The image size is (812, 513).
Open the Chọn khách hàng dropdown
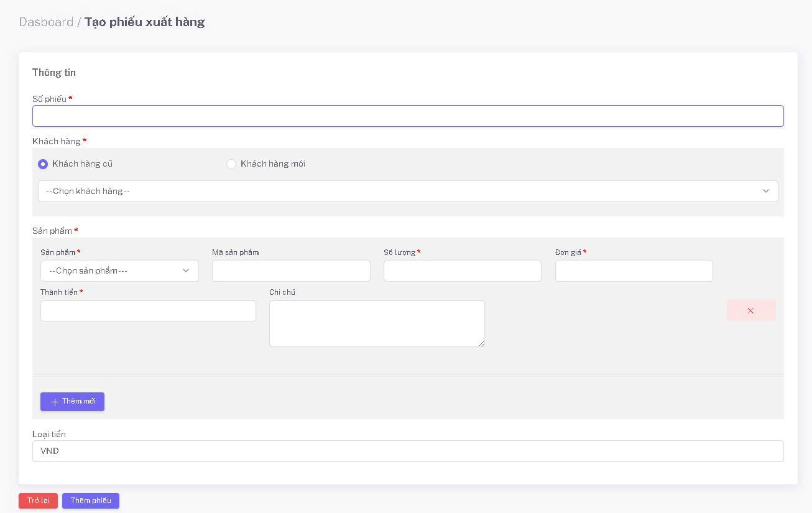pos(407,191)
